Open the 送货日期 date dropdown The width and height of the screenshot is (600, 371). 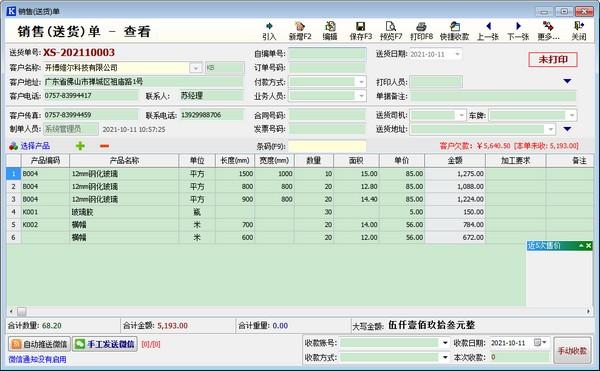(457, 54)
